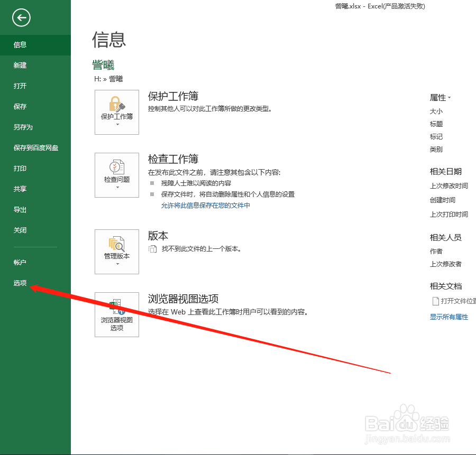Expand the 管理版本 dropdown button

(117, 252)
